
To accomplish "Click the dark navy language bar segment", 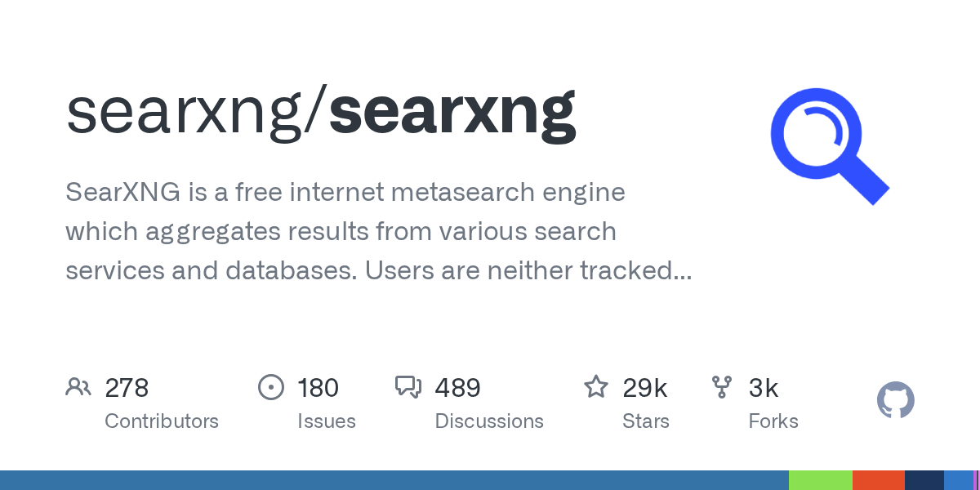I will pos(924,480).
